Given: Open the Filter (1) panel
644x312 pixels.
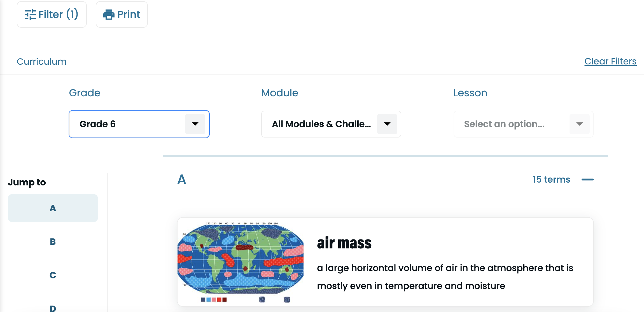Looking at the screenshot, I should tap(52, 14).
